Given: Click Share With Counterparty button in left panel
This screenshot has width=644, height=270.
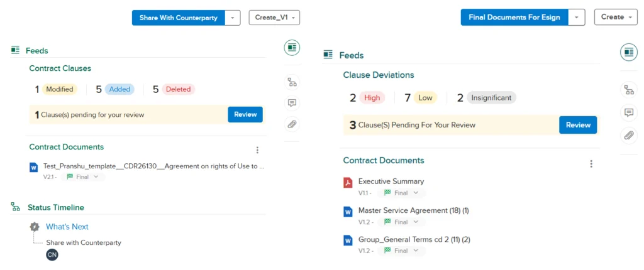Looking at the screenshot, I should coord(178,18).
